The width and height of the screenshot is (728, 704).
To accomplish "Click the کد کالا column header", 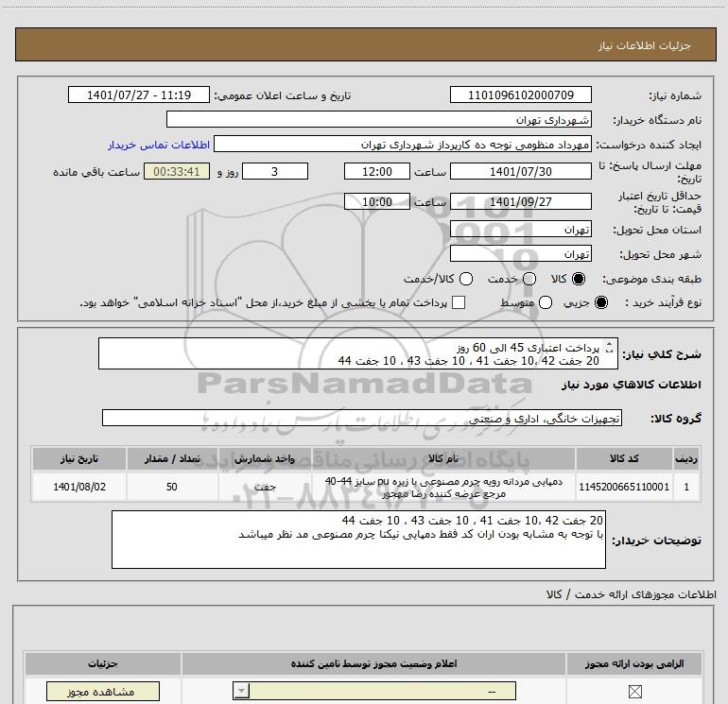I will pos(624,459).
